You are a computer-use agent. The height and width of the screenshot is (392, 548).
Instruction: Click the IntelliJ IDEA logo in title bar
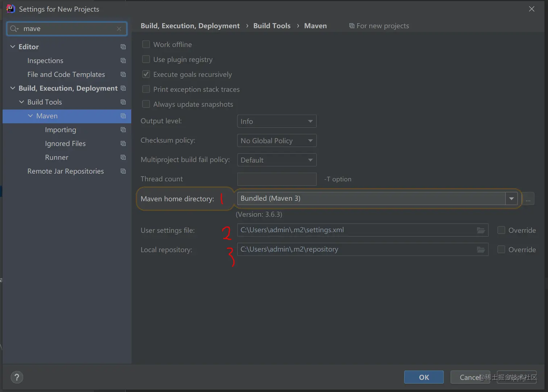click(x=11, y=9)
